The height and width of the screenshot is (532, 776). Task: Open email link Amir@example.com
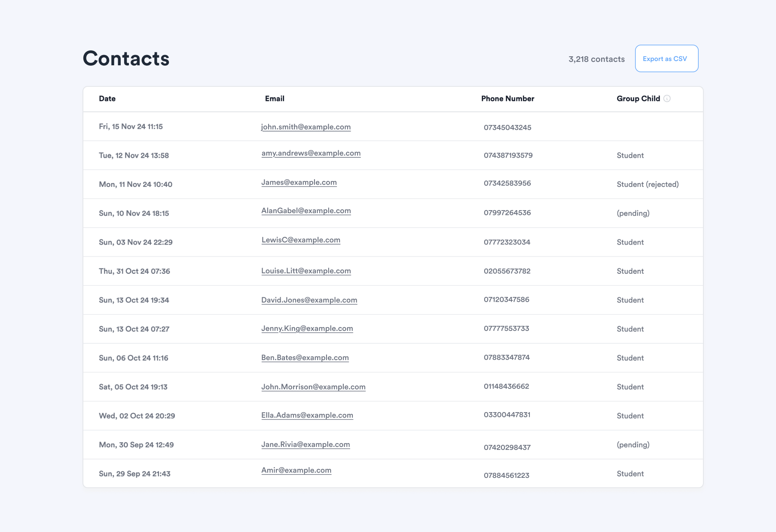point(296,470)
